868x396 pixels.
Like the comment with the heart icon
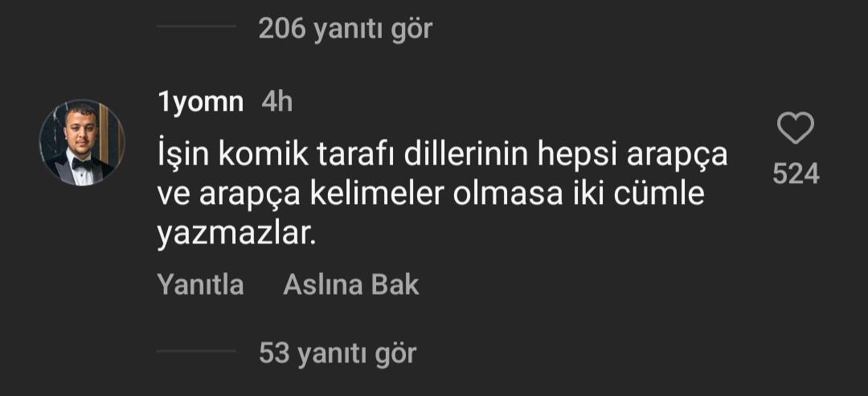[796, 129]
